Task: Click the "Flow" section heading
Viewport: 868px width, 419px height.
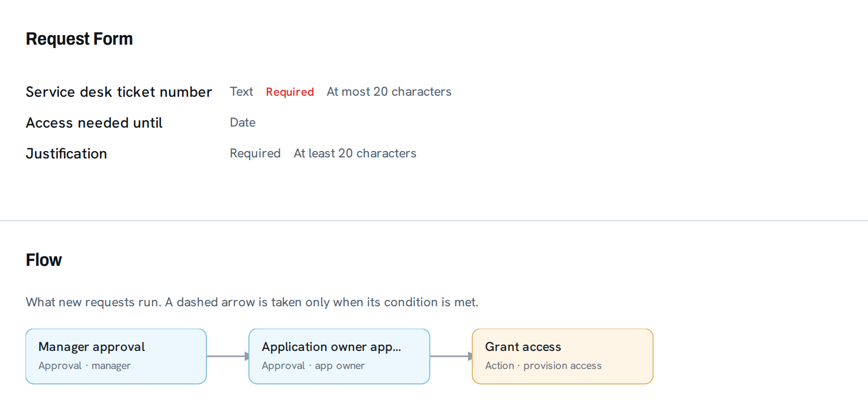Action: (44, 260)
